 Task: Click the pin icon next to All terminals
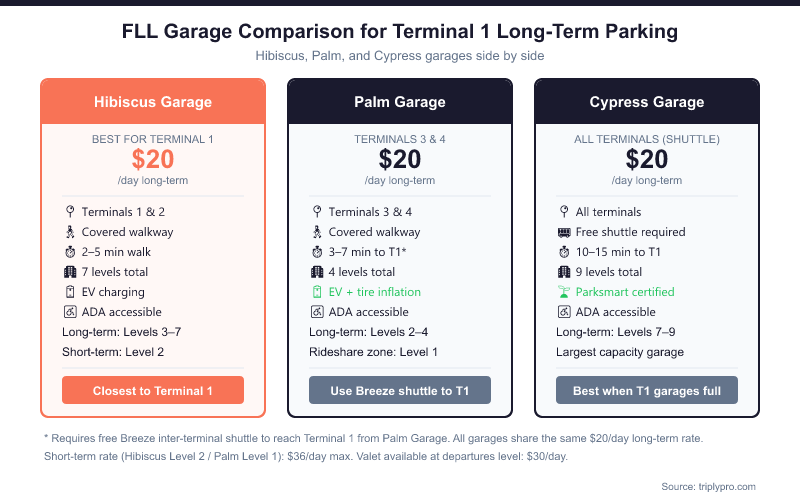pyautogui.click(x=564, y=212)
